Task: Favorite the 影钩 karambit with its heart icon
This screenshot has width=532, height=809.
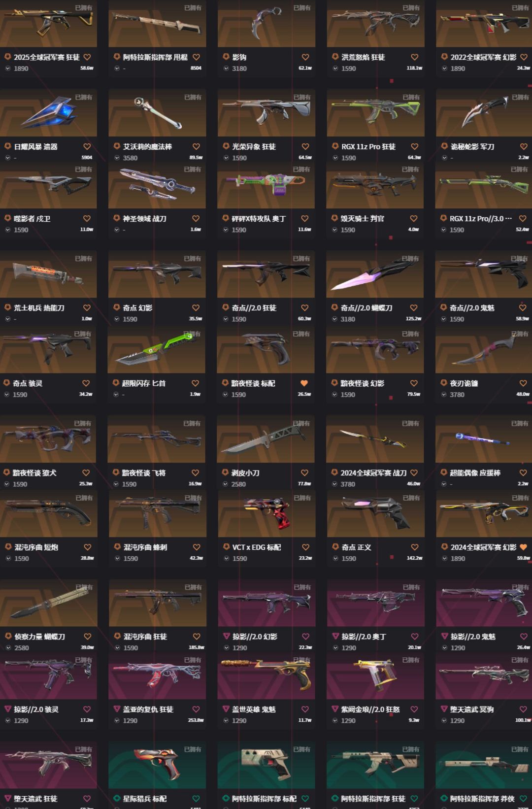Action: coord(305,57)
